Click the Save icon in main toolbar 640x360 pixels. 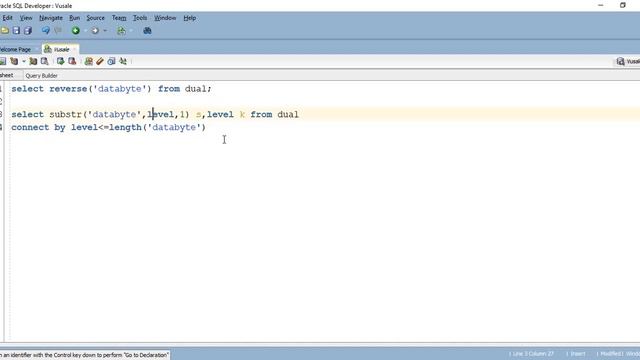click(x=16, y=31)
